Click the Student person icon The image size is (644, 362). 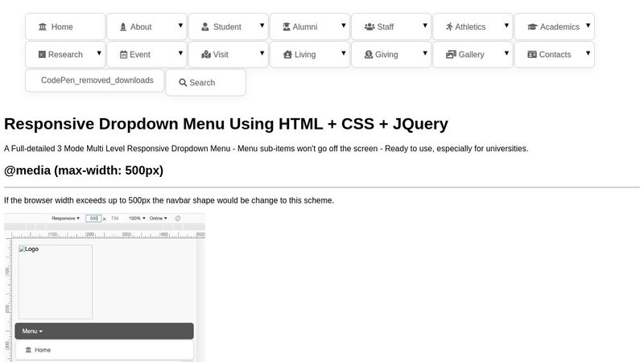(205, 27)
